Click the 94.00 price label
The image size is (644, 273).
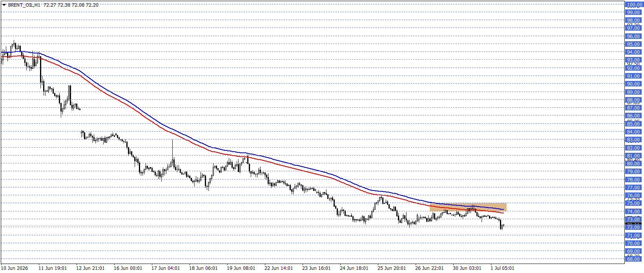click(x=633, y=52)
